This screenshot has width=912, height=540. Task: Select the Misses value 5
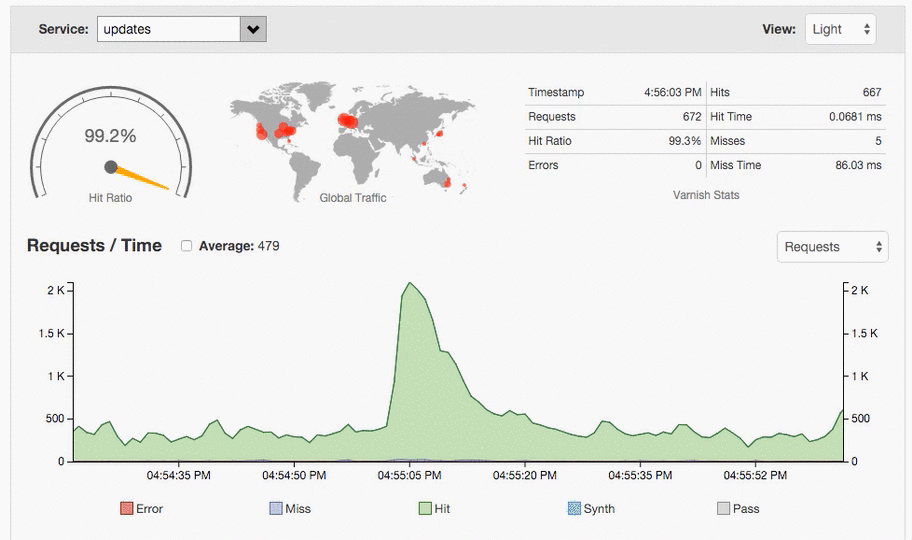[878, 141]
